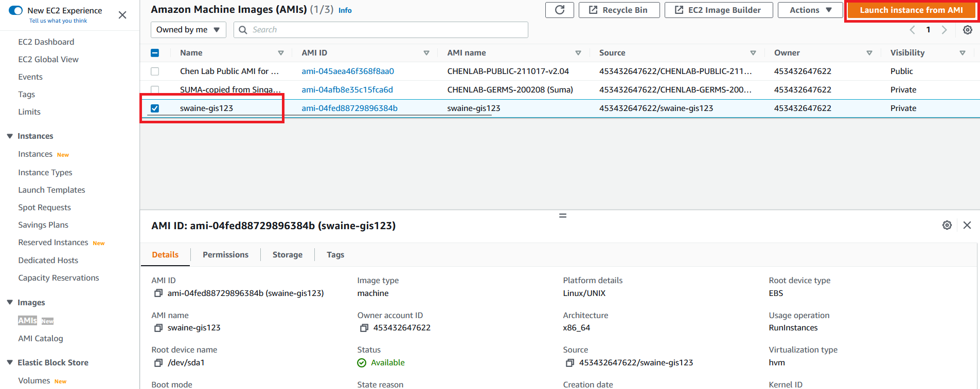Open AMI link ami-04fed88729896384b
Viewport: 980px width, 389px height.
[349, 108]
